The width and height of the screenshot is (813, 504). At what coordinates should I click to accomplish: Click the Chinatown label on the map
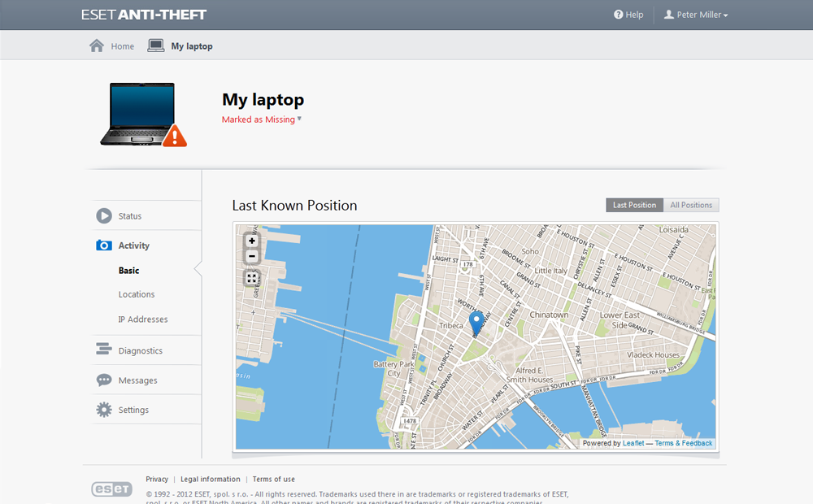(x=549, y=315)
